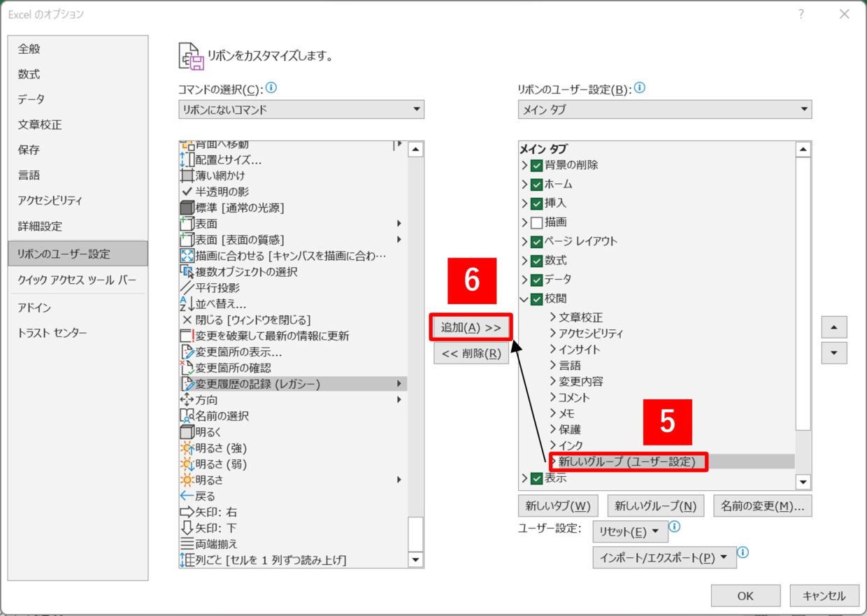Expand the 変更内容 group

pyautogui.click(x=552, y=382)
